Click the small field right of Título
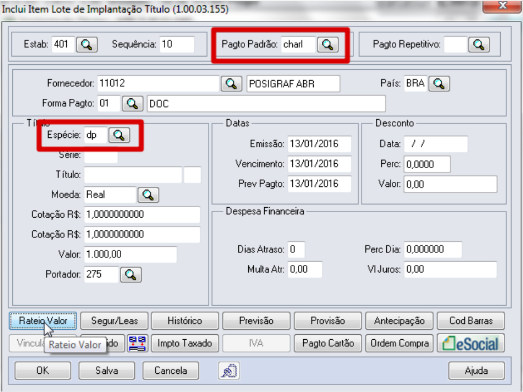Screen dimensions: 523x392 click(192, 175)
